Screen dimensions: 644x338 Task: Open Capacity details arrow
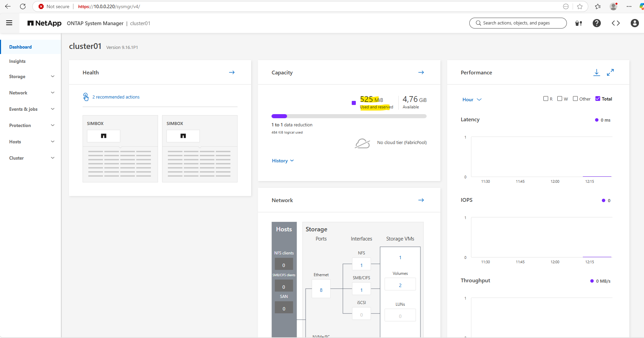tap(421, 72)
